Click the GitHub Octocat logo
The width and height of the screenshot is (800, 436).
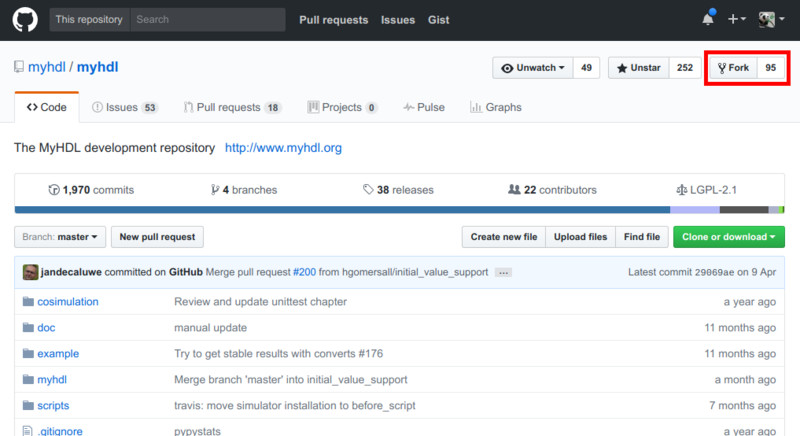point(25,20)
